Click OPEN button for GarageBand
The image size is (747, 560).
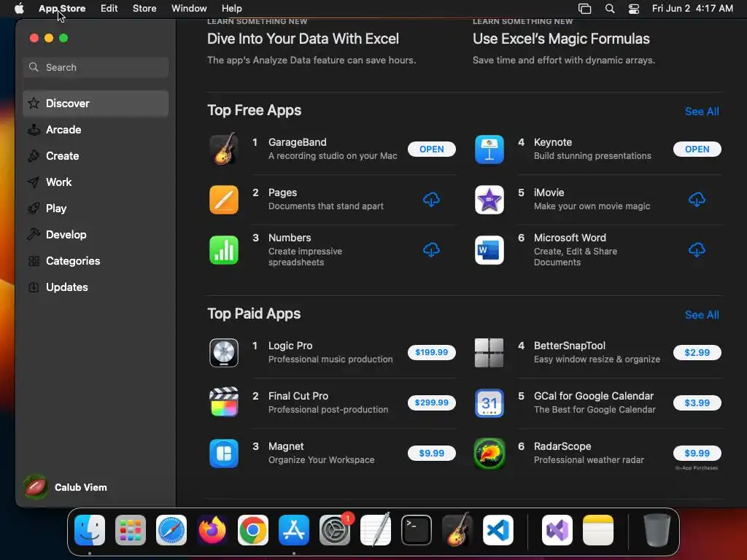431,149
